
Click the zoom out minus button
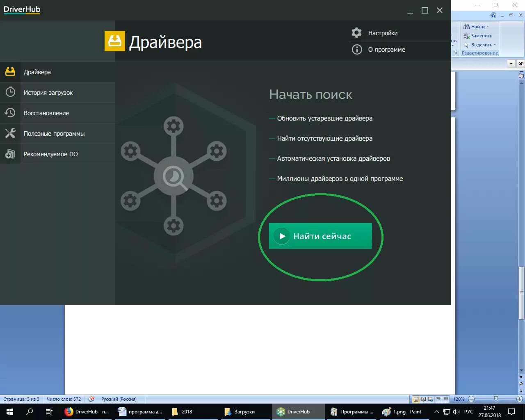(471, 399)
